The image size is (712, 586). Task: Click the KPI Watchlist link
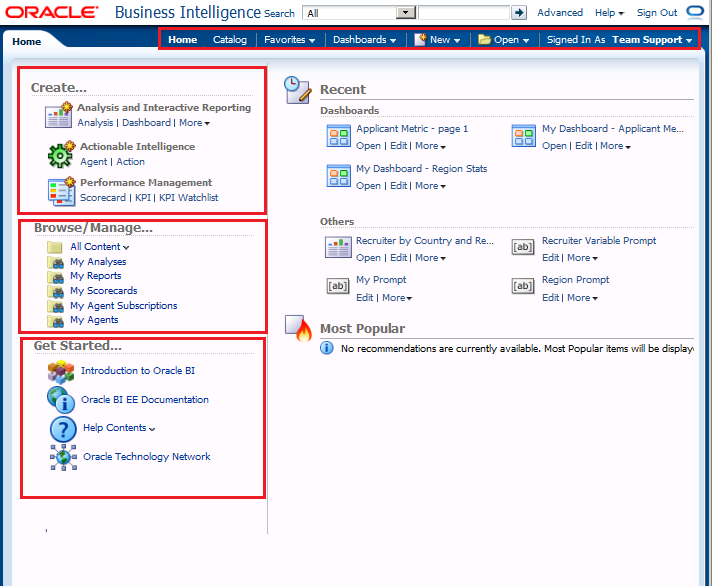(x=188, y=198)
